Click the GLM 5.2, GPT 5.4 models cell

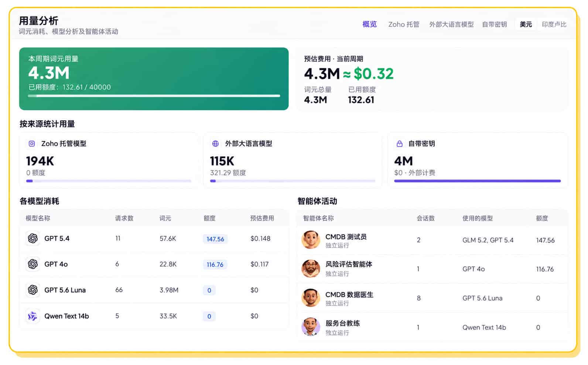pos(488,240)
